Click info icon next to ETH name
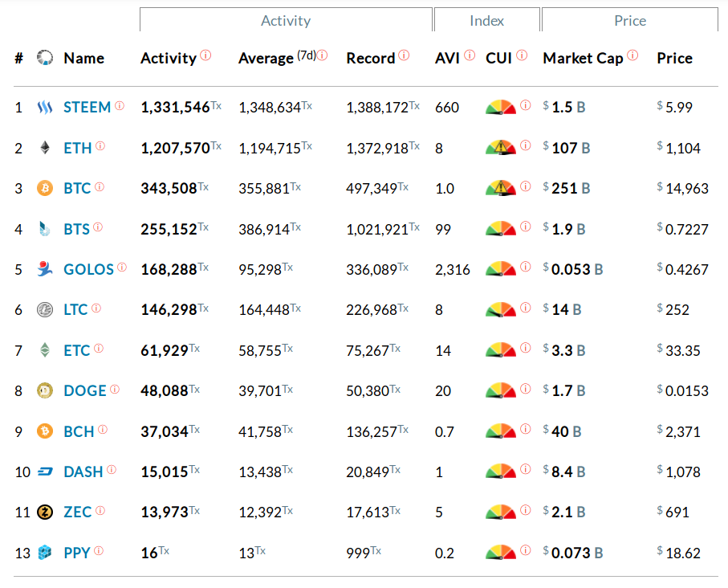 [100, 146]
